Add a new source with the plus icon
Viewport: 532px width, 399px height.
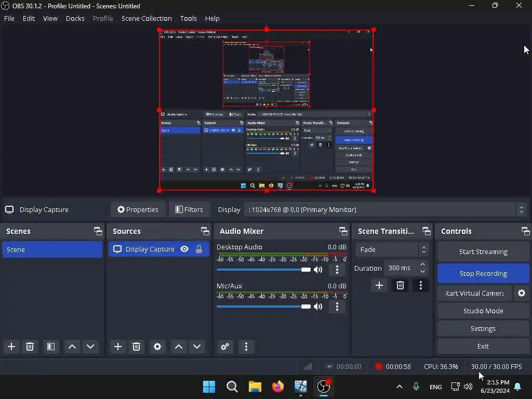118,347
